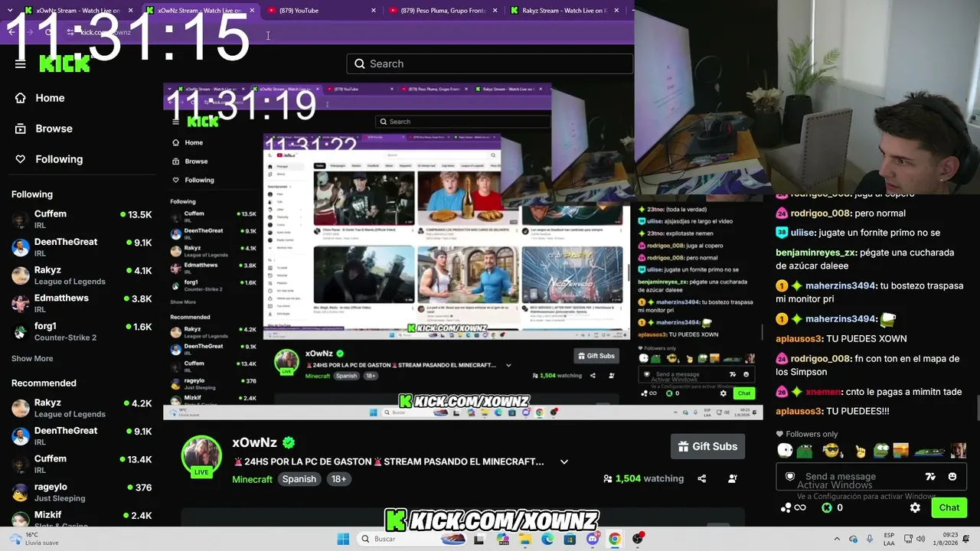
Task: Click the Google Chrome taskbar icon
Action: pyautogui.click(x=615, y=539)
